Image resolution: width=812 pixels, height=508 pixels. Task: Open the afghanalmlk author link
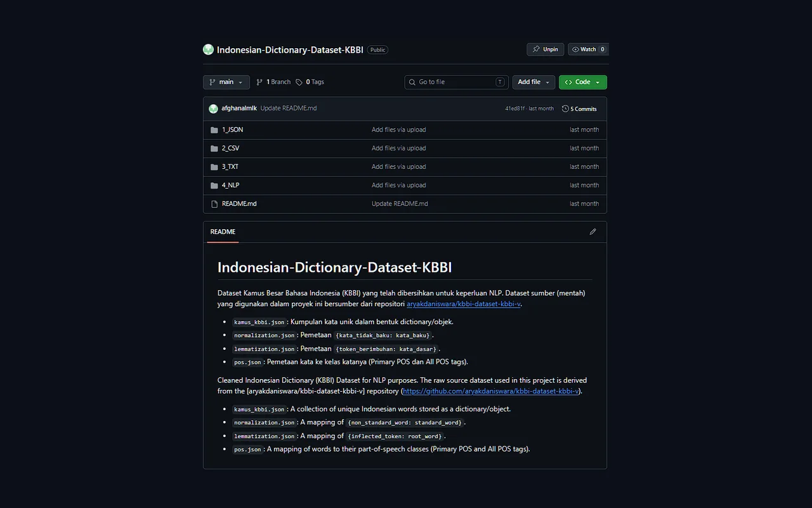[239, 109]
